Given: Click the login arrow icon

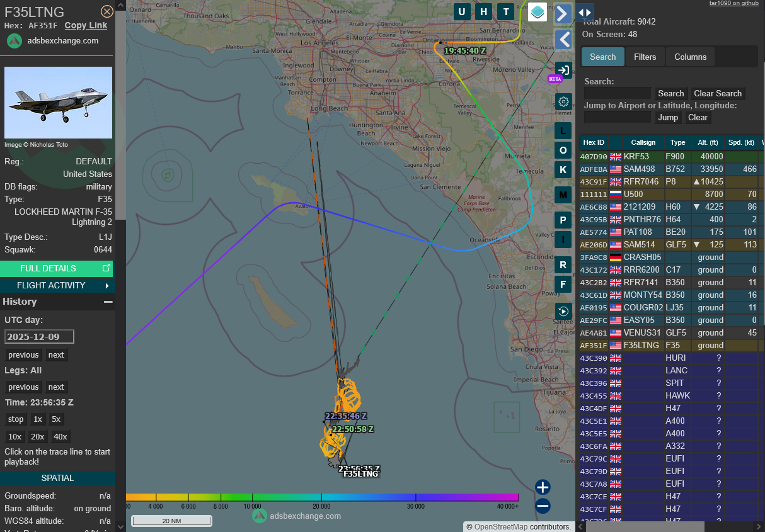Looking at the screenshot, I should point(563,71).
